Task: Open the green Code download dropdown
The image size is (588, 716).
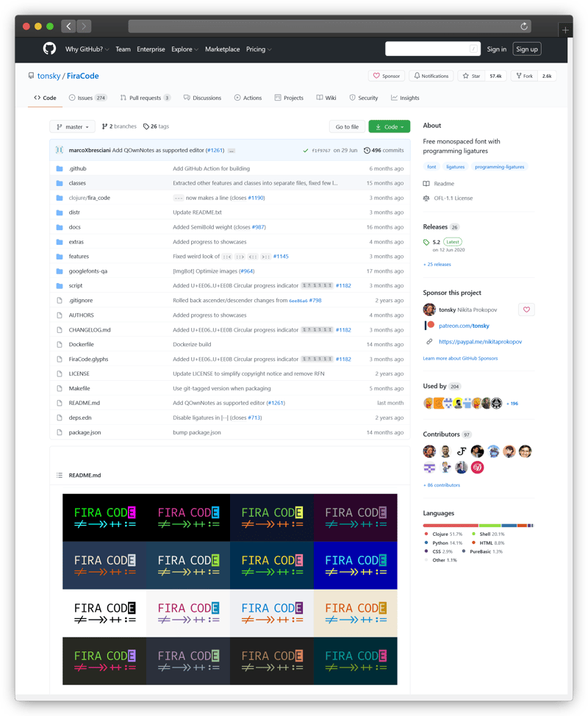Action: click(x=390, y=126)
